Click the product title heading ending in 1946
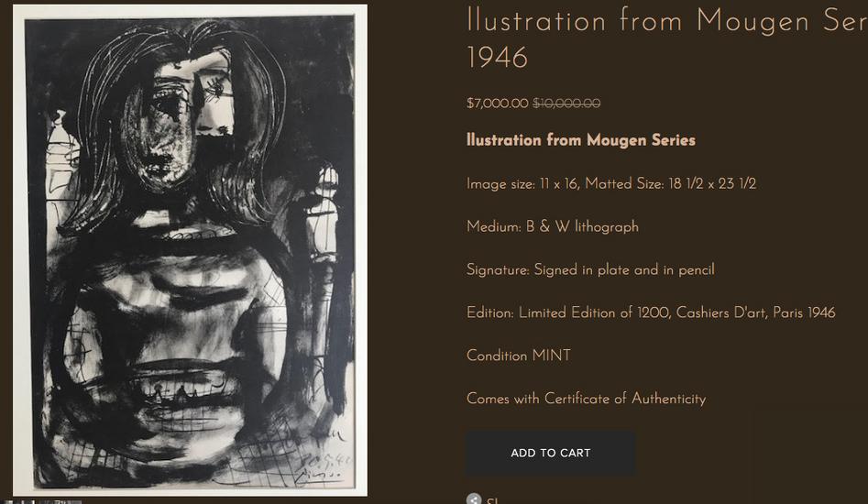This screenshot has width=868, height=504. [666, 38]
